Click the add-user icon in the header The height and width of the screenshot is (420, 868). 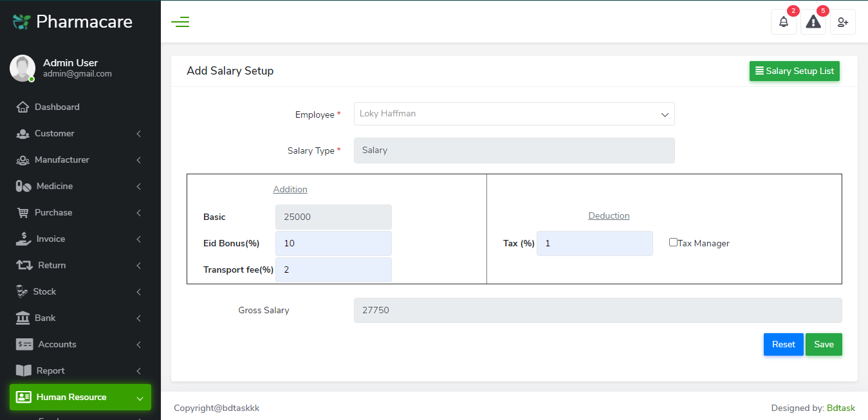(842, 22)
